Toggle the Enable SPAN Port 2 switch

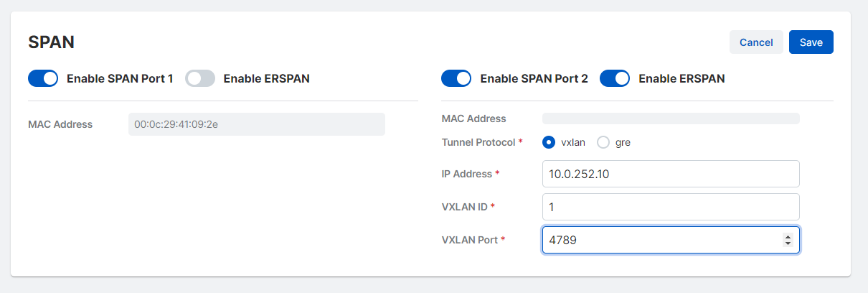coord(456,78)
